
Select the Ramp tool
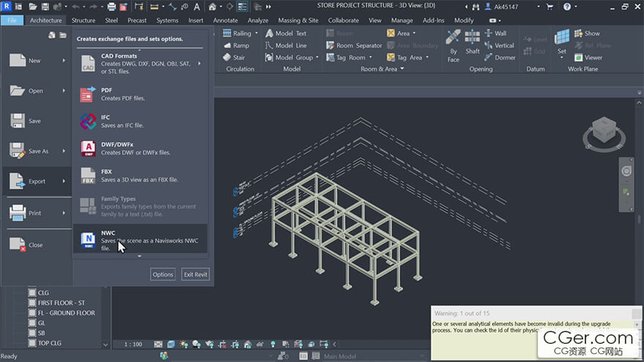(x=236, y=45)
